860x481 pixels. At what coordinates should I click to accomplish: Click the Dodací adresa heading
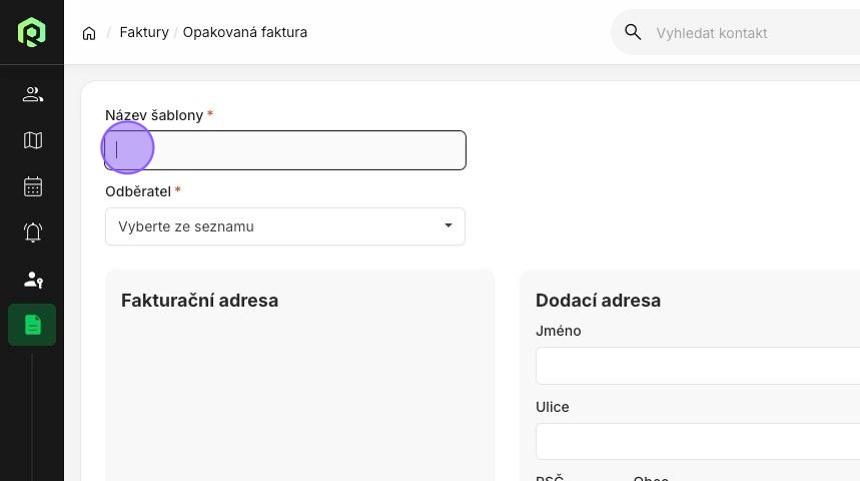598,301
